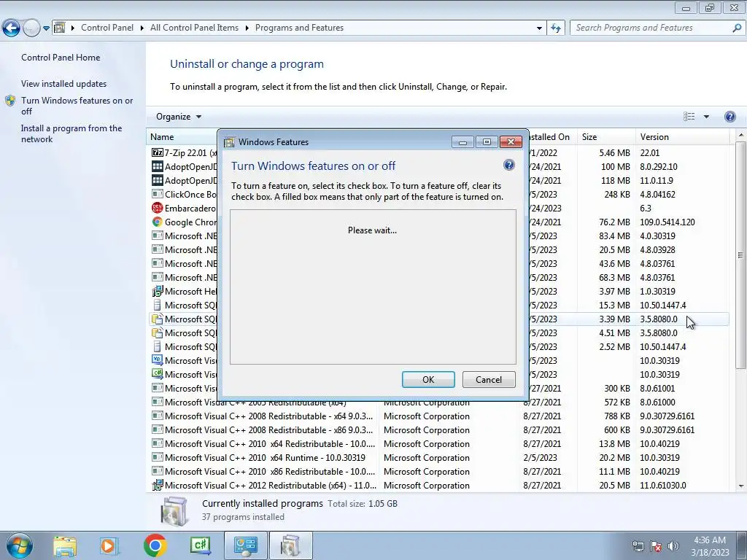Screen dimensions: 747x560
Task: Expand arrow after Control Panel breadcrumb
Action: [142, 28]
